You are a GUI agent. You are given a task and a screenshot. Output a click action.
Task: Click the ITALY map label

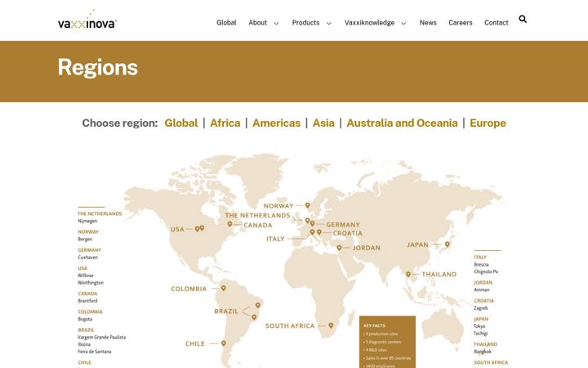[276, 239]
